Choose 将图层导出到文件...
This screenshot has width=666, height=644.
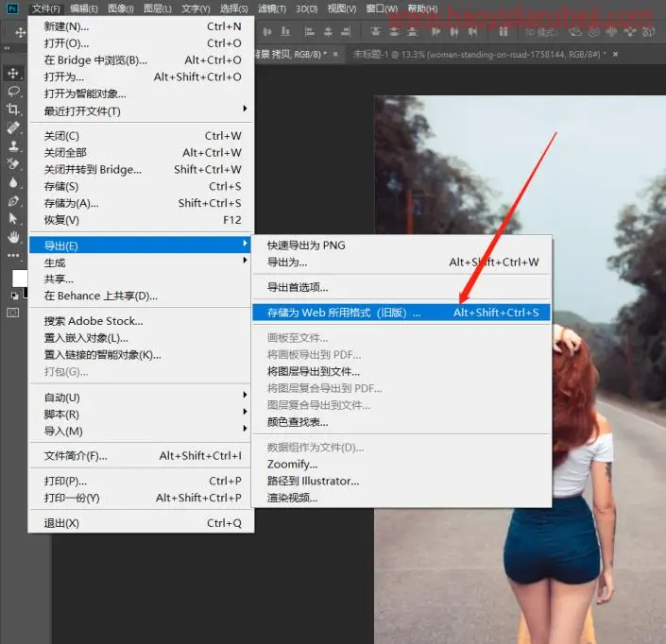(401, 372)
